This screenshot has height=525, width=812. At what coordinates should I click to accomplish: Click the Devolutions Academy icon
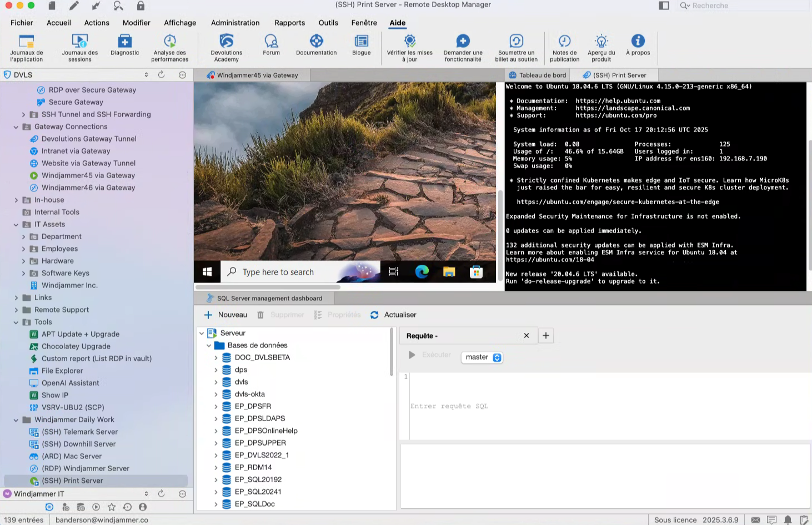226,45
